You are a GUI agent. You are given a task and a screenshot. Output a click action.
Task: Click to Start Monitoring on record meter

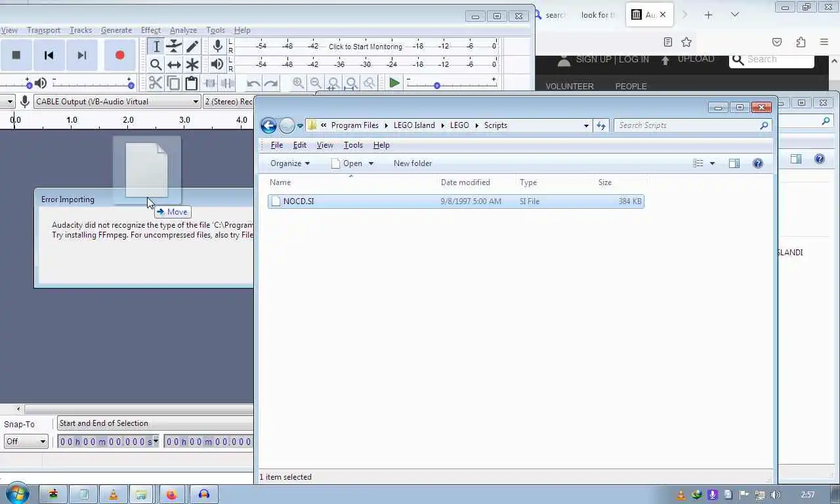pyautogui.click(x=365, y=47)
